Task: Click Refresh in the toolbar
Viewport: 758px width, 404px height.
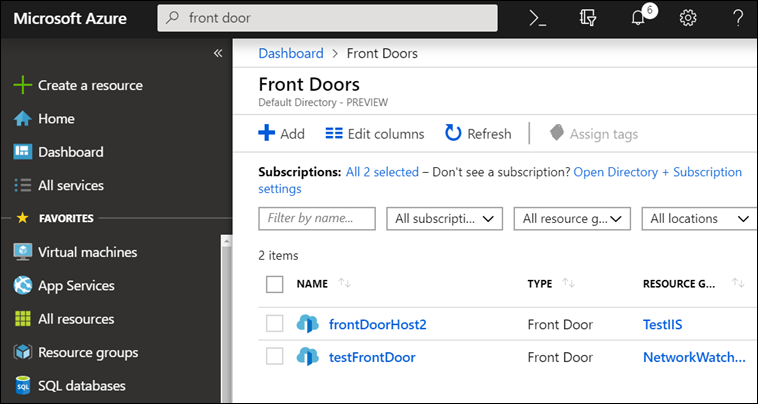Action: [x=478, y=134]
